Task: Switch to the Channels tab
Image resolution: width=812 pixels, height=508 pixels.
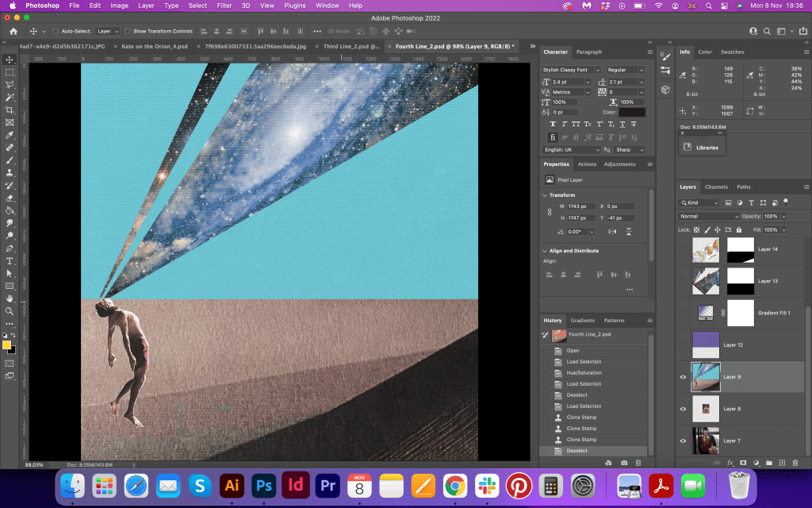Action: (716, 187)
